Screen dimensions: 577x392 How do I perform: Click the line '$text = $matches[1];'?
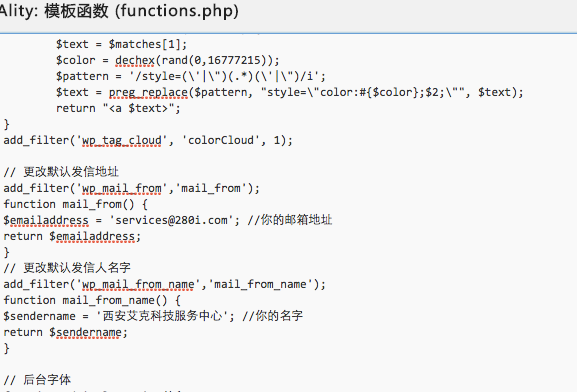(121, 44)
